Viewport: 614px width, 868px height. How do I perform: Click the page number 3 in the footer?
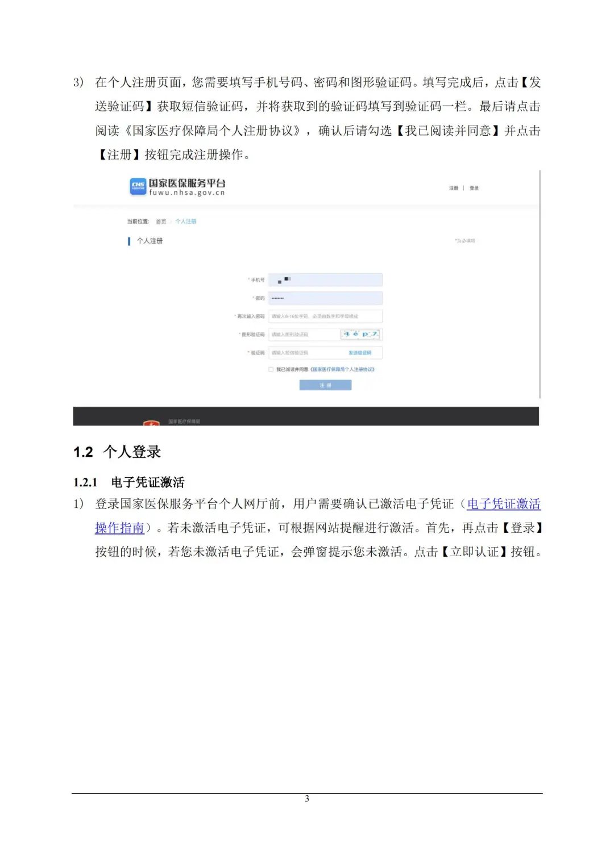307,799
